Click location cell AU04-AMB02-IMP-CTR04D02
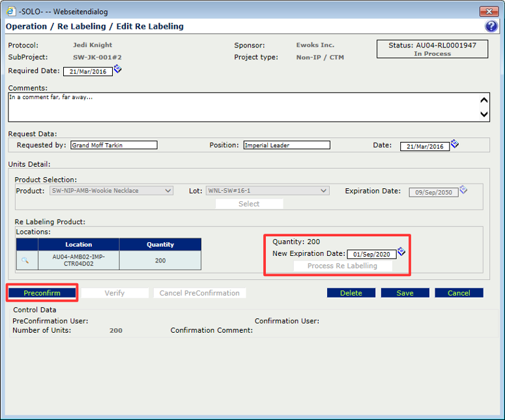 click(79, 260)
